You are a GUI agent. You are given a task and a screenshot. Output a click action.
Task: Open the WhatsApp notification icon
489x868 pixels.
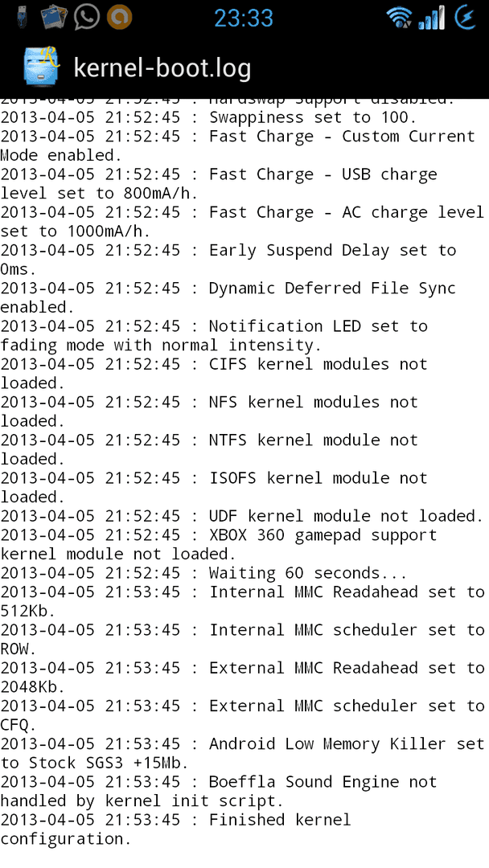(x=86, y=17)
